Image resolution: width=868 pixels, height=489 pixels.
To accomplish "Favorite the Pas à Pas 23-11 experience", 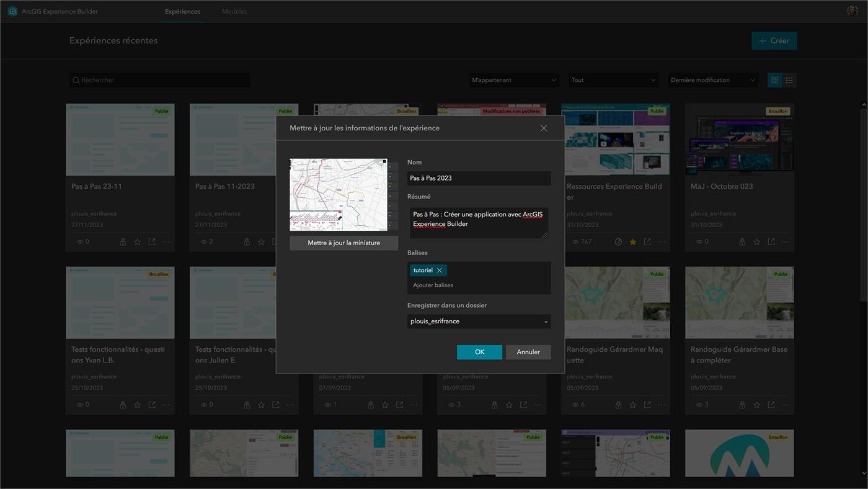I will point(137,242).
